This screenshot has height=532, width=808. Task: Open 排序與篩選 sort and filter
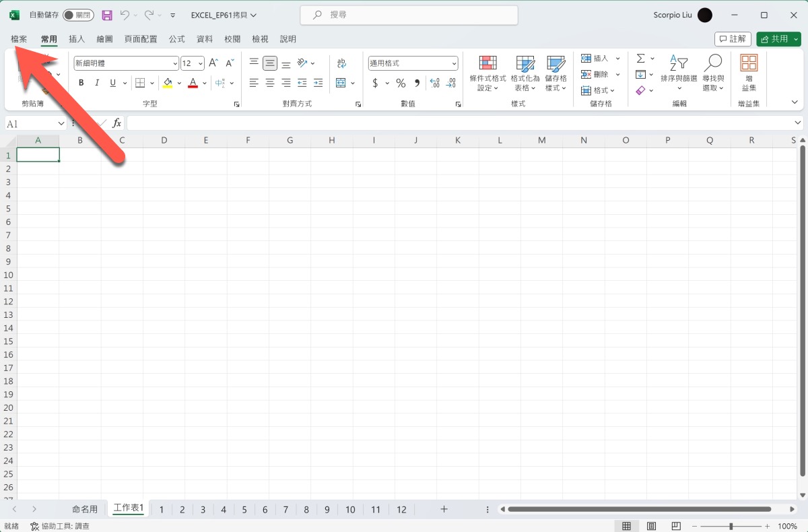click(x=678, y=73)
